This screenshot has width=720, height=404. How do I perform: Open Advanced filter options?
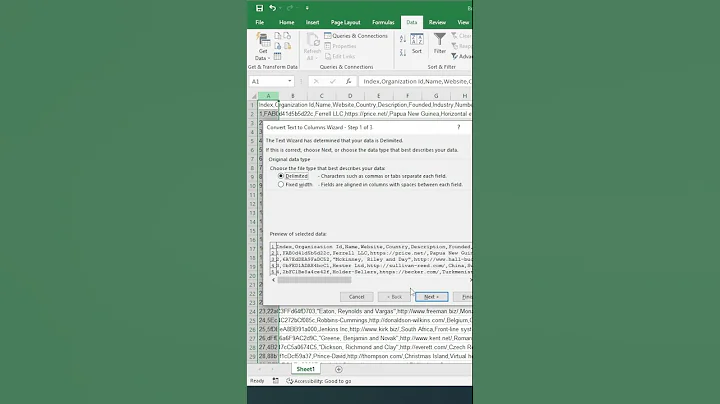click(461, 56)
